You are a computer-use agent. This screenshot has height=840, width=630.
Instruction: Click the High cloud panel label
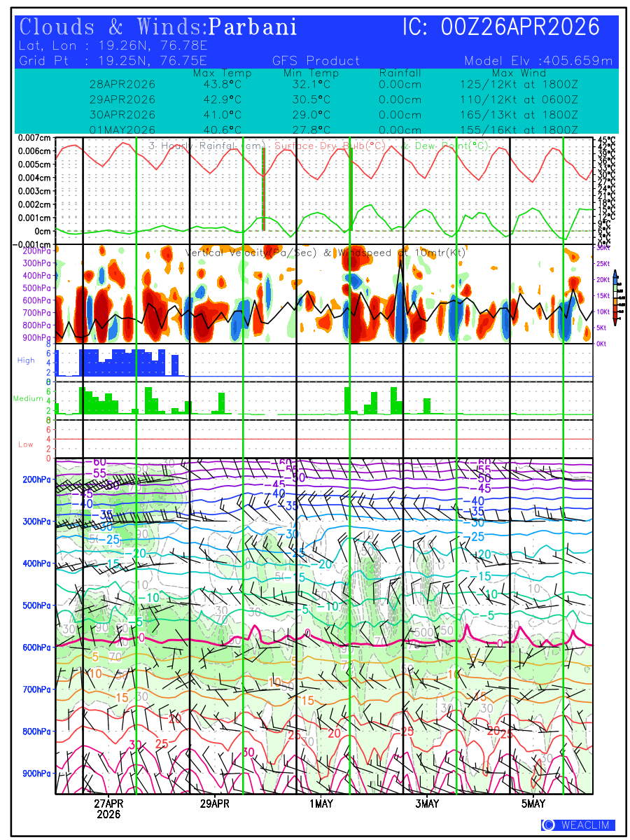26,360
